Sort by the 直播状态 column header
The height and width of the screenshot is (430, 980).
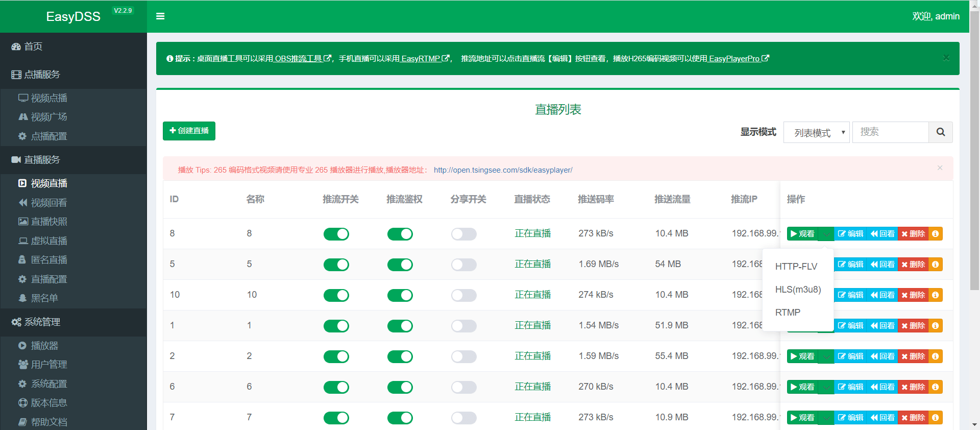click(x=532, y=199)
